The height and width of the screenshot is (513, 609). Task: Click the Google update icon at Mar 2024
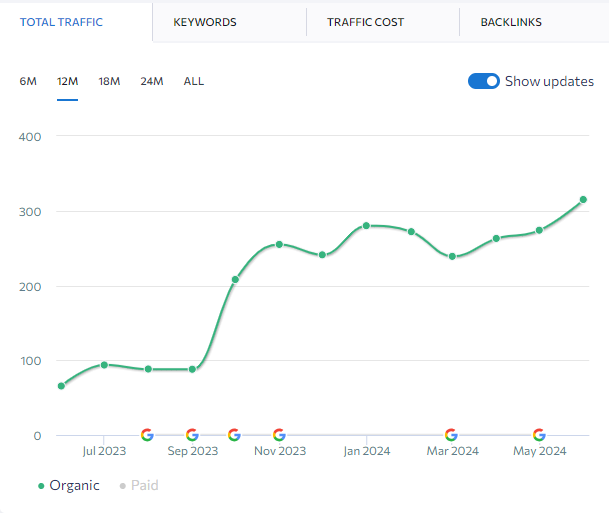click(451, 435)
